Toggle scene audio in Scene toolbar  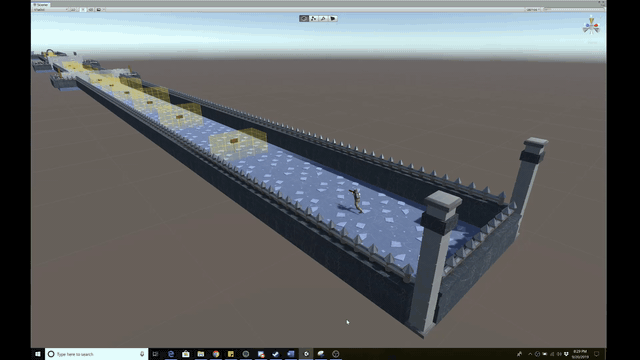point(91,9)
